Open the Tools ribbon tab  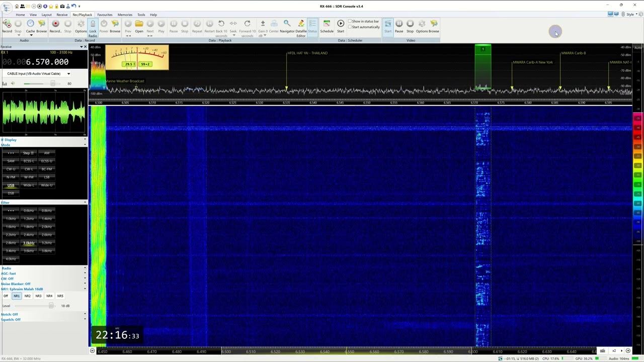(141, 15)
